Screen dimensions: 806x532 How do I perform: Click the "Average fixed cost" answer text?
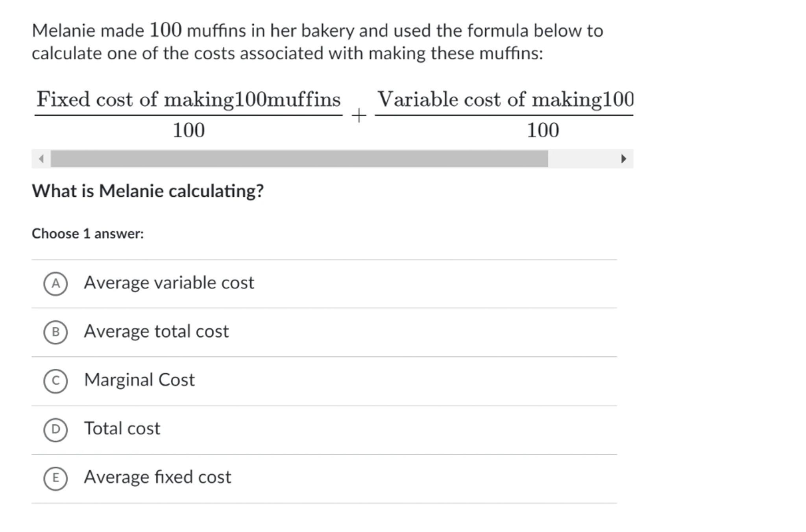pyautogui.click(x=157, y=477)
